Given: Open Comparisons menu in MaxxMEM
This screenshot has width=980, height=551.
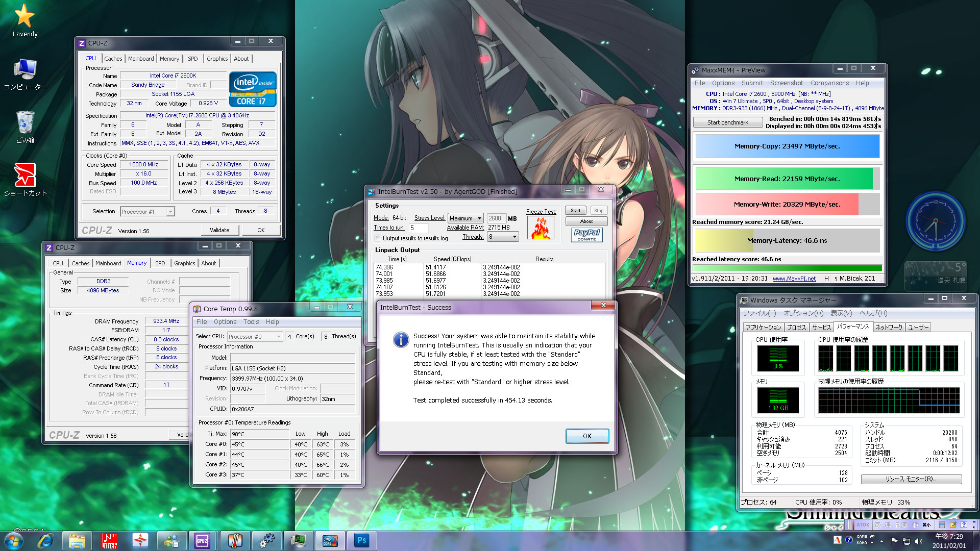Looking at the screenshot, I should pyautogui.click(x=829, y=83).
